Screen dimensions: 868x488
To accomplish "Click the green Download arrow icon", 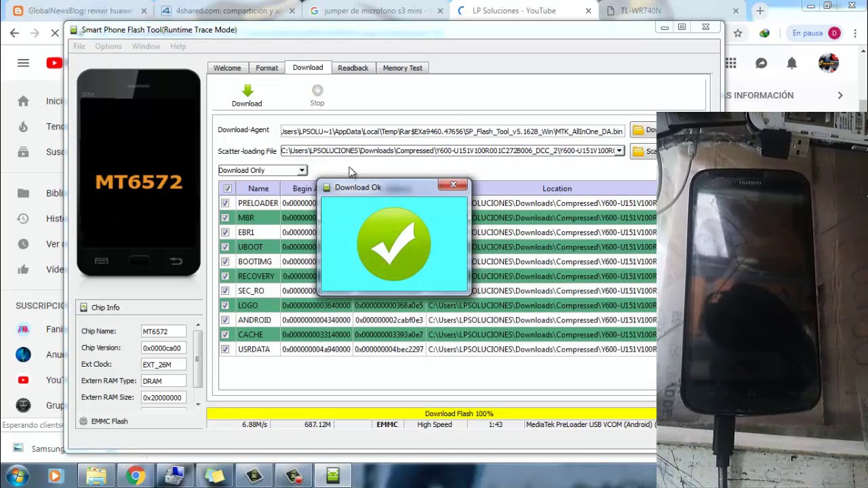I will pyautogui.click(x=247, y=90).
